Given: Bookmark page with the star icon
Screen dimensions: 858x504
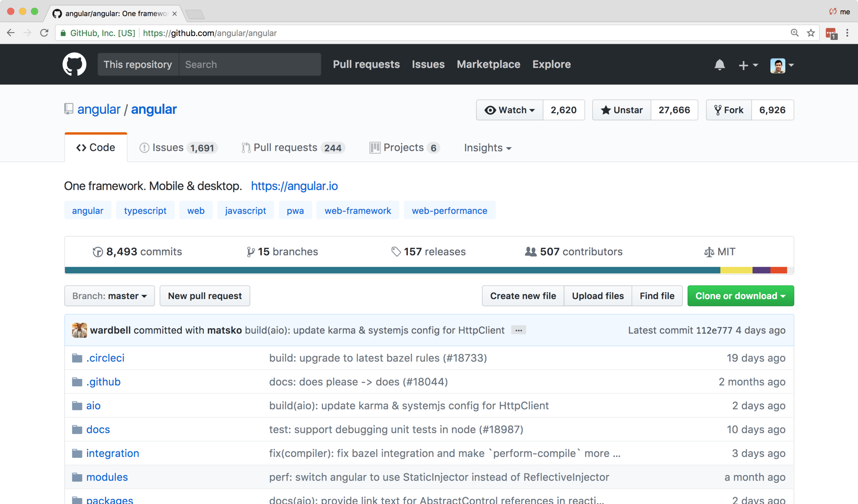Looking at the screenshot, I should point(811,33).
